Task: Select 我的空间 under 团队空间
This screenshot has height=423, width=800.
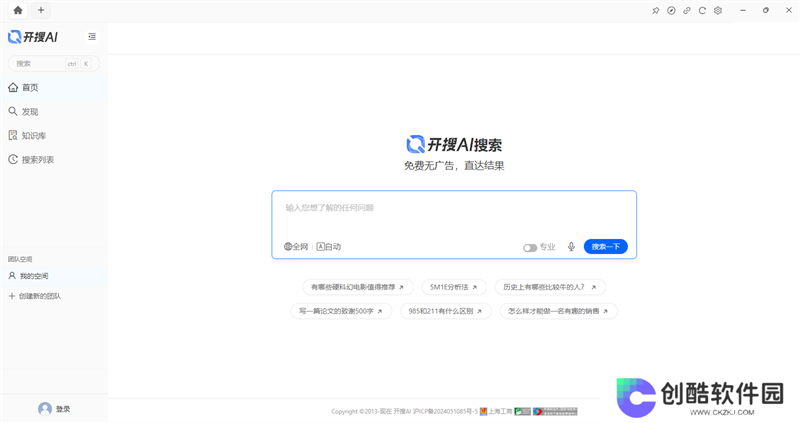Action: click(x=54, y=276)
